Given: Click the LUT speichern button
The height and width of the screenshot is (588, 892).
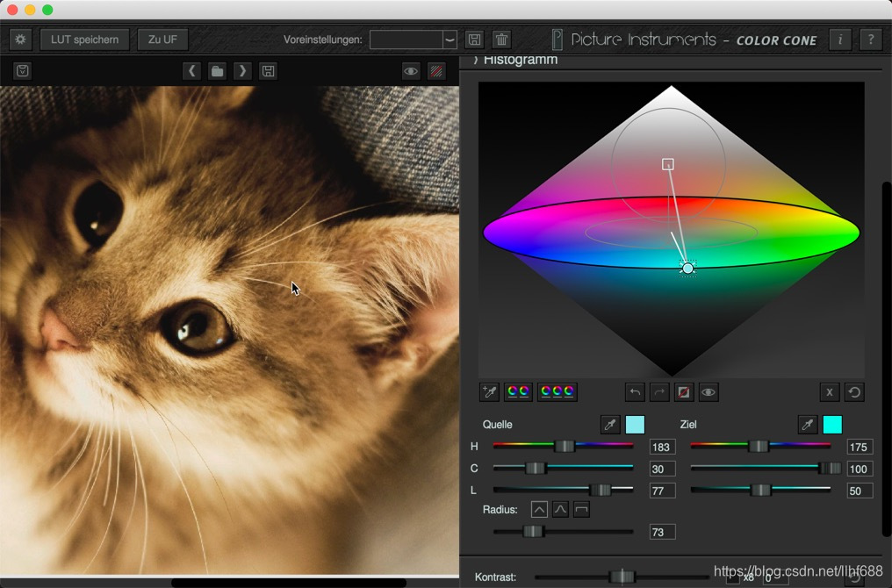Looking at the screenshot, I should [85, 39].
